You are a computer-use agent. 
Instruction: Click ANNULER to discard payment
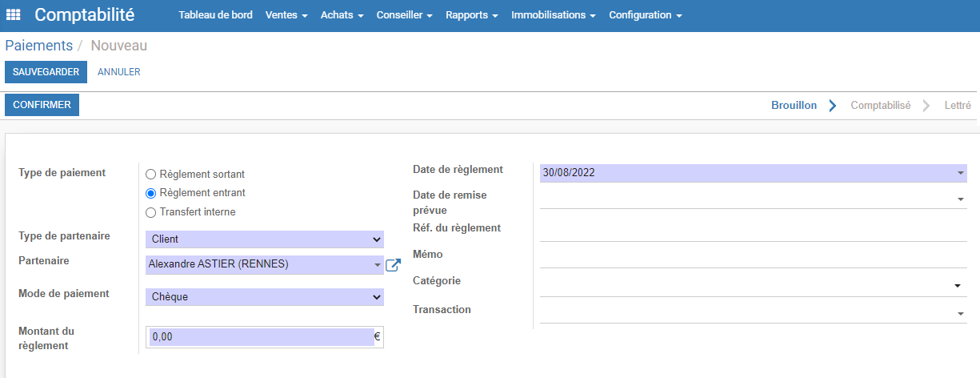(119, 72)
